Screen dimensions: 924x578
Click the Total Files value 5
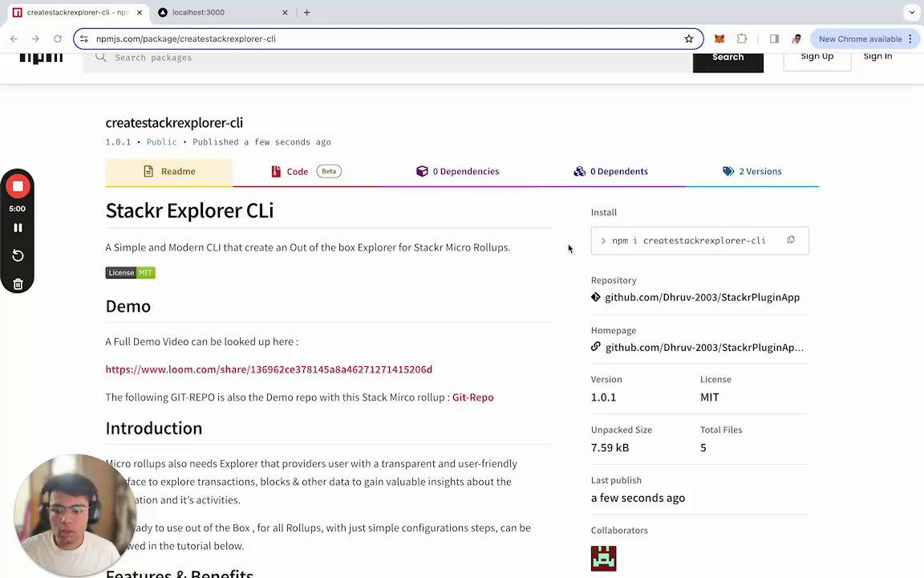[x=703, y=448]
